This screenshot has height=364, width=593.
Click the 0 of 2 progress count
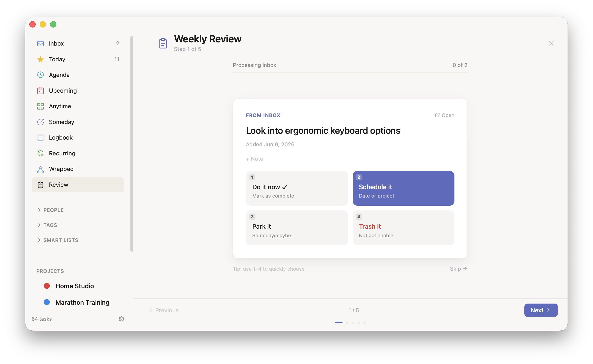460,65
